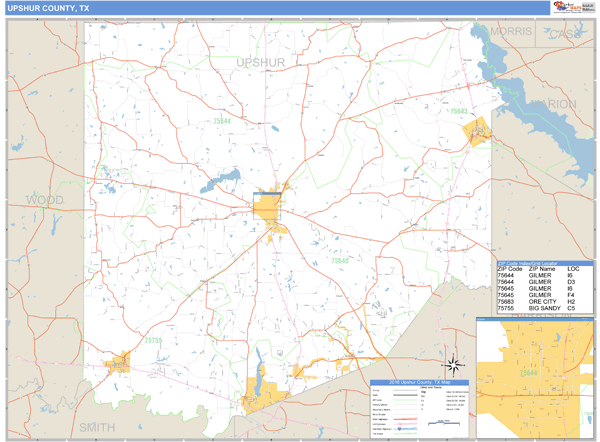Click the D3 location cell in the ZIP index
This screenshot has height=442, width=600.
(x=571, y=282)
